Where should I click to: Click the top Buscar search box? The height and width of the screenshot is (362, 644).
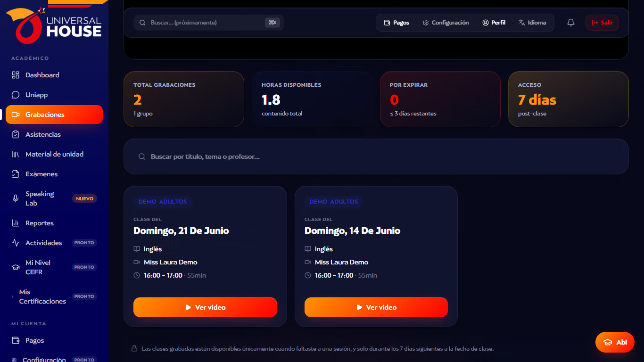[x=208, y=23]
